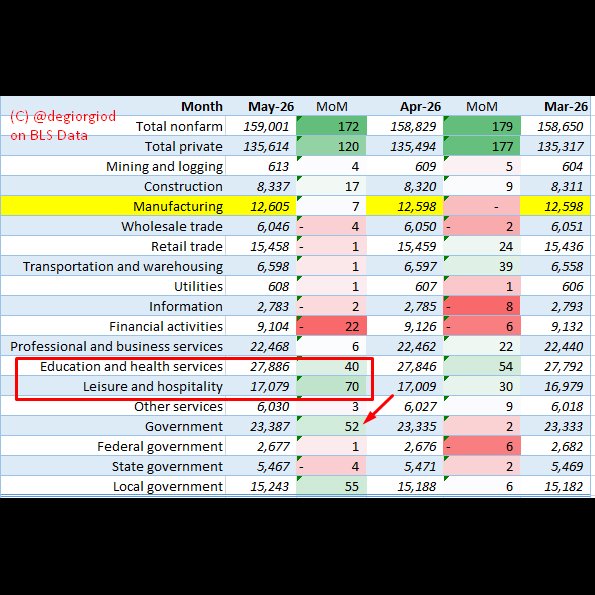Image resolution: width=595 pixels, height=595 pixels.
Task: Click the yellow Manufacturing row label
Action: pos(178,206)
